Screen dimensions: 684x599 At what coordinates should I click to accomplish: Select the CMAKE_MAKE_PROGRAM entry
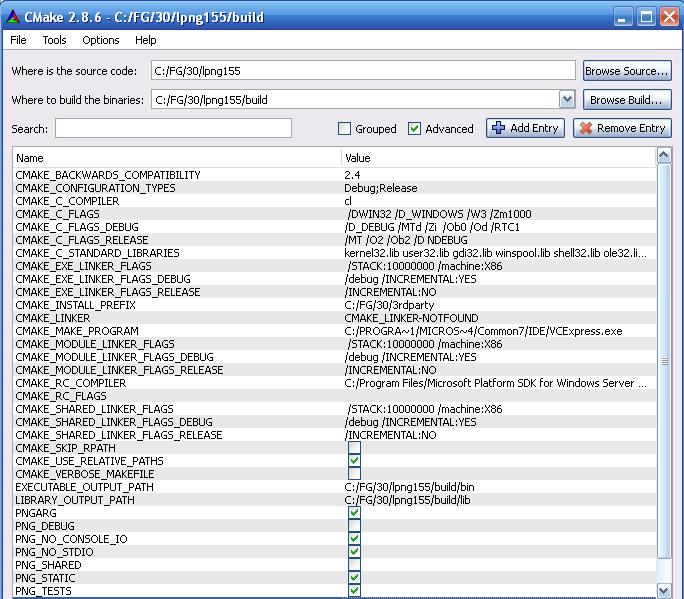coord(77,331)
